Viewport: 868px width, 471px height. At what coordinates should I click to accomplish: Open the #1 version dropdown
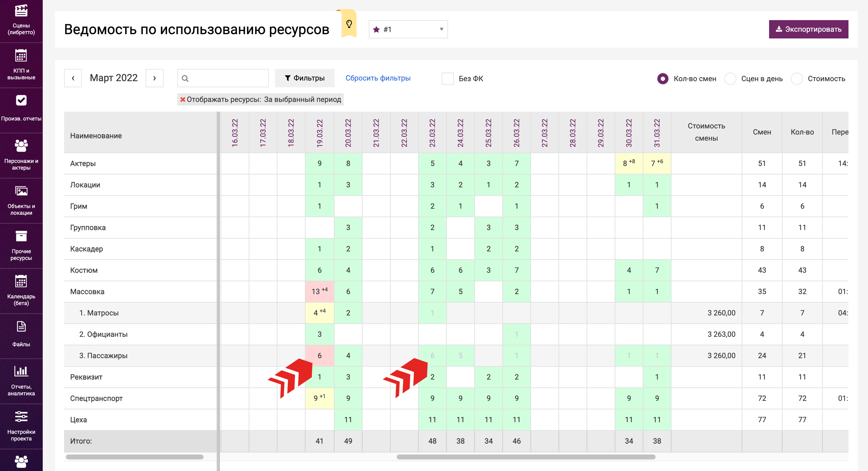[x=408, y=29]
